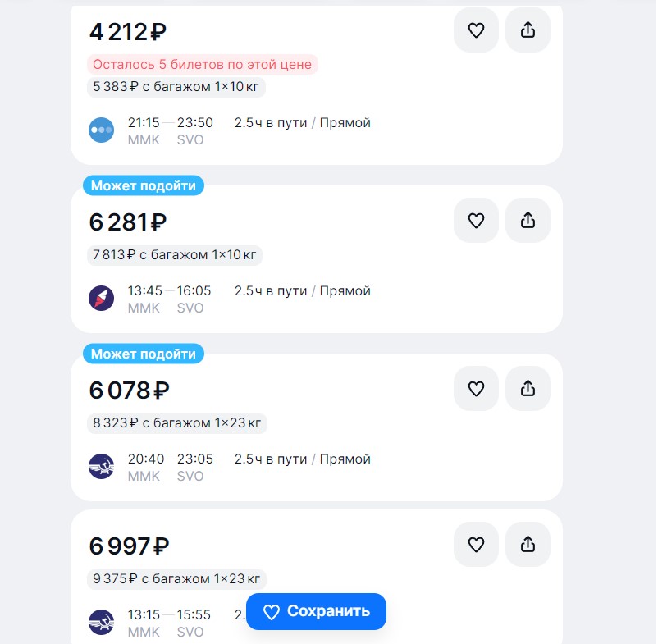Choose 7 813₽ с багажом 1×10 кг option
Viewport: 658px width, 644px height.
[175, 255]
